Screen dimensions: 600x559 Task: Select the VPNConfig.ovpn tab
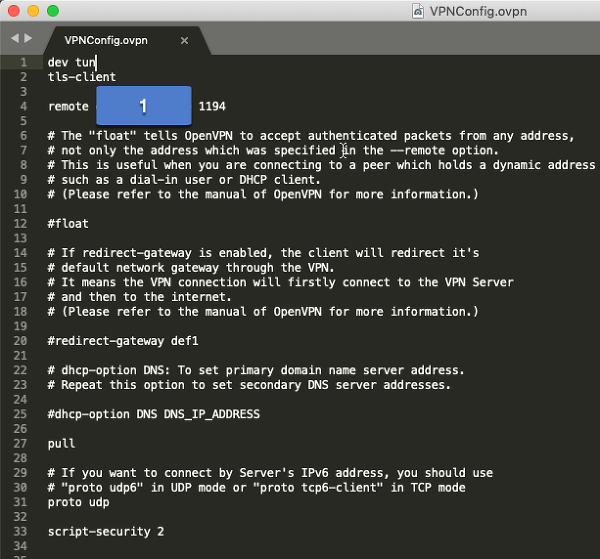click(106, 40)
